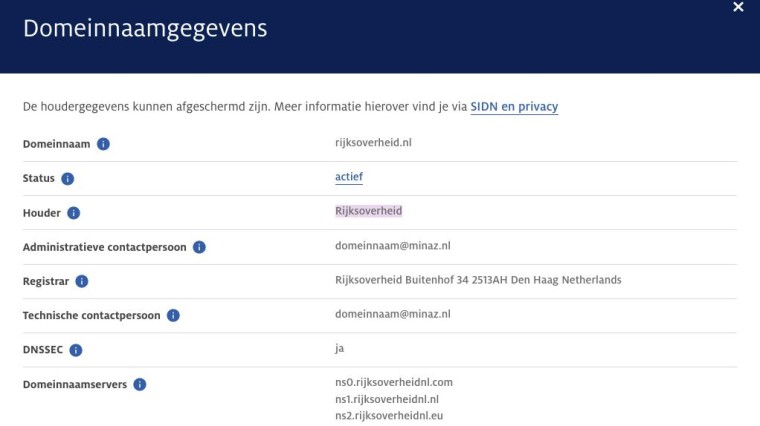Image resolution: width=760 pixels, height=426 pixels.
Task: Click the DNSSEC row label
Action: [x=43, y=350]
